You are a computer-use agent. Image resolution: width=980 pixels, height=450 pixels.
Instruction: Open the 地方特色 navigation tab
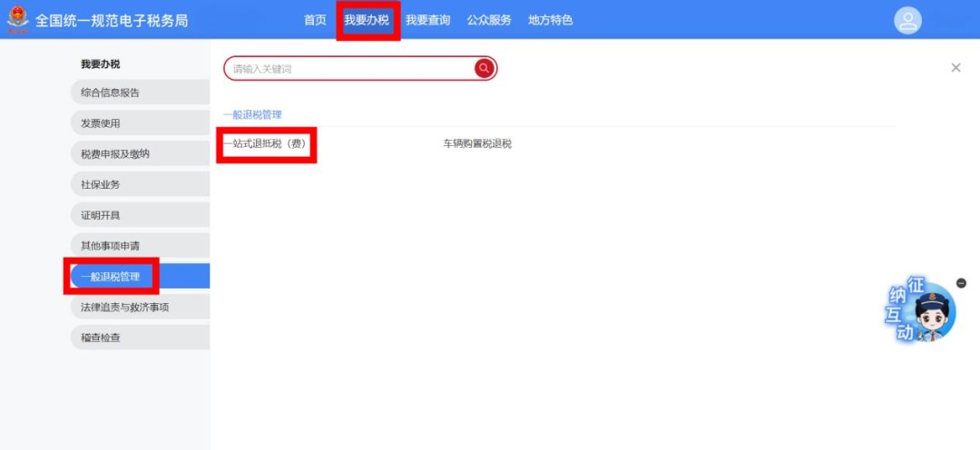(x=550, y=20)
